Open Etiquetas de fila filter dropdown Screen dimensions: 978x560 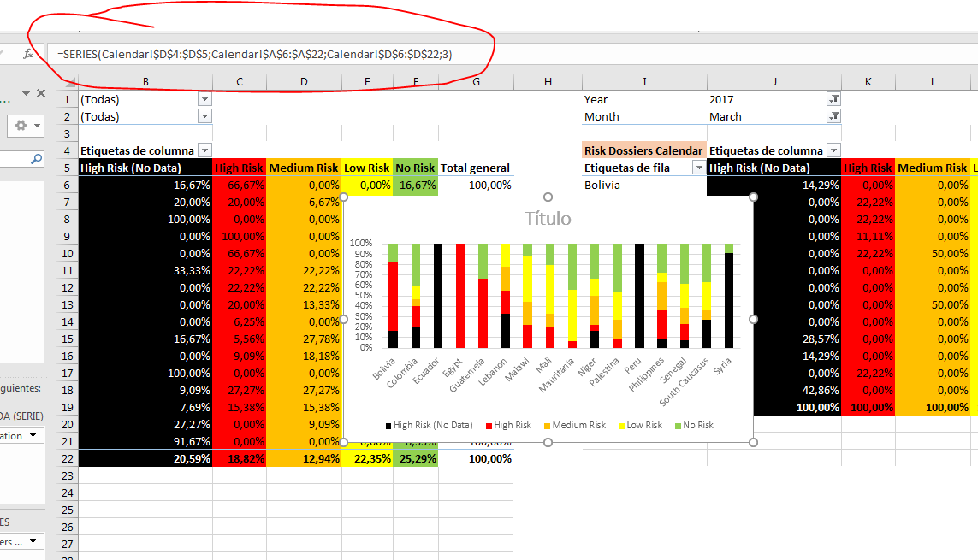pyautogui.click(x=699, y=168)
